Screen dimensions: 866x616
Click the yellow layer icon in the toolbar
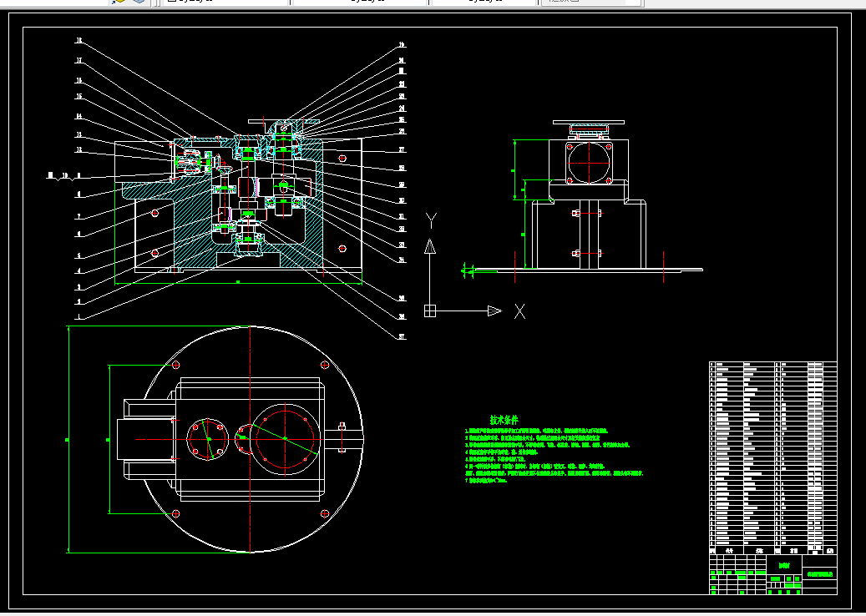[117, 2]
